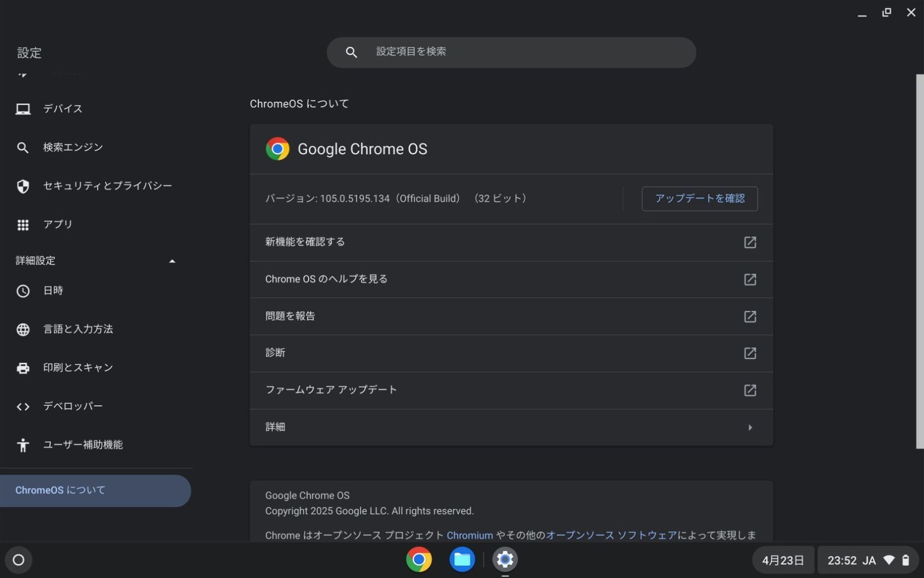The width and height of the screenshot is (924, 578).
Task: Click the JA input method indicator
Action: 869,560
